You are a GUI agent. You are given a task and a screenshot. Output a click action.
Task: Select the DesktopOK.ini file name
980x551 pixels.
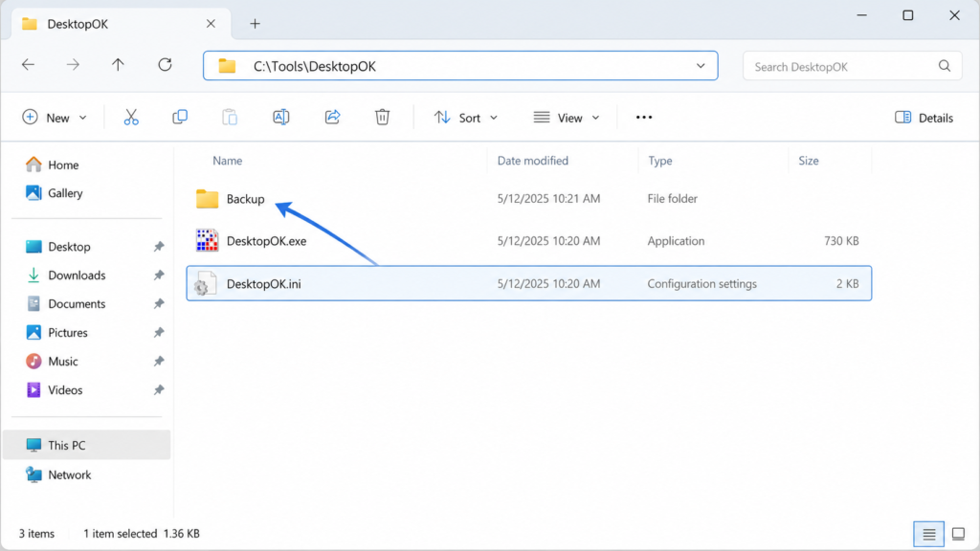264,283
